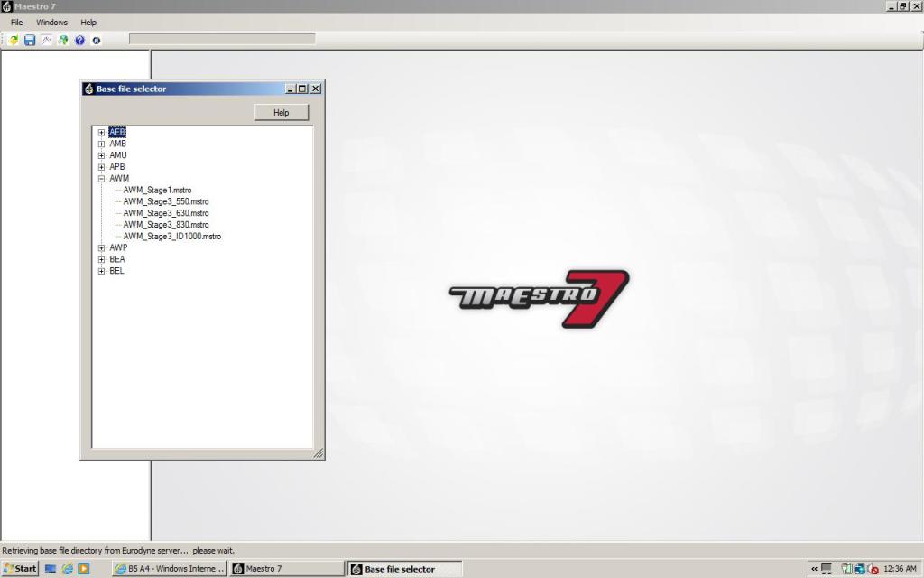Click the Retrieving base file directory status text
The image size is (924, 578).
pos(118,550)
